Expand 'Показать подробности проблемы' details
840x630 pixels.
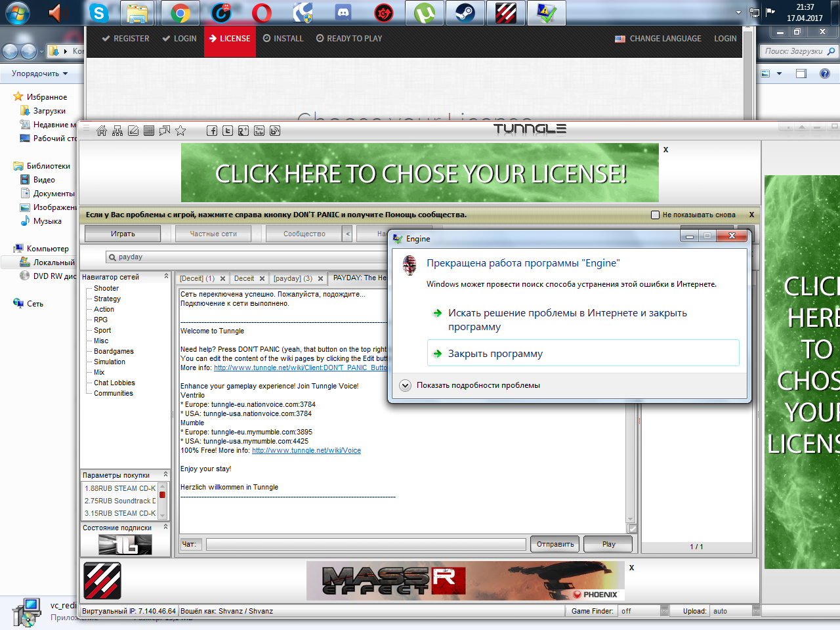(x=406, y=385)
